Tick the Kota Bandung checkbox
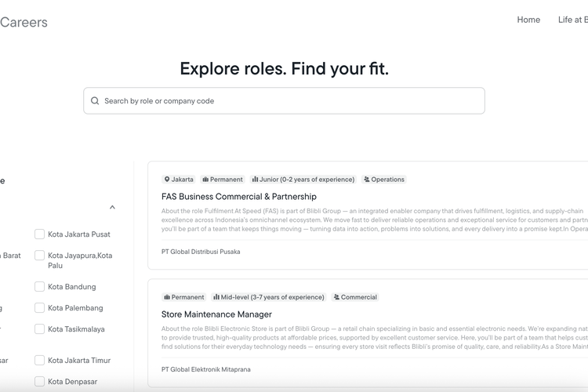 coord(39,287)
